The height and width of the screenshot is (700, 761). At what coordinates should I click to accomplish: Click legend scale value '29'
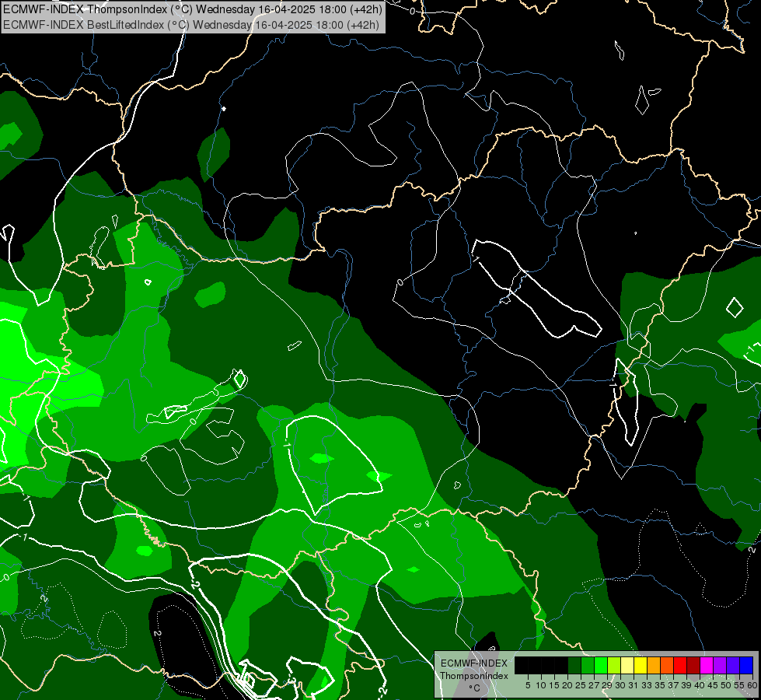[607, 685]
